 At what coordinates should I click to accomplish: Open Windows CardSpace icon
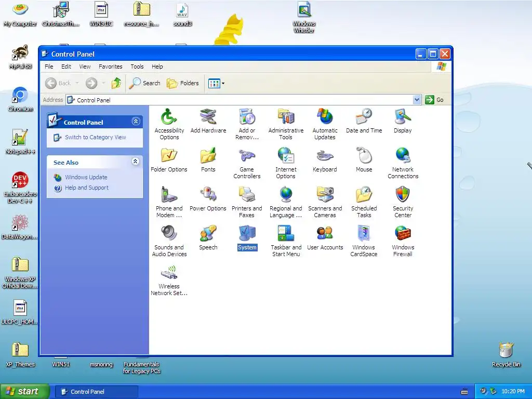[x=364, y=234]
